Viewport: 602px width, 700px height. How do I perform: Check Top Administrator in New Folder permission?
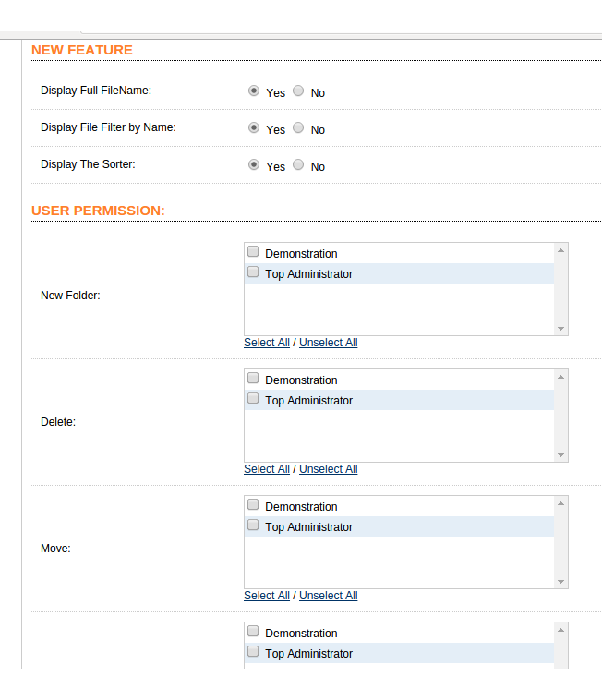click(253, 272)
